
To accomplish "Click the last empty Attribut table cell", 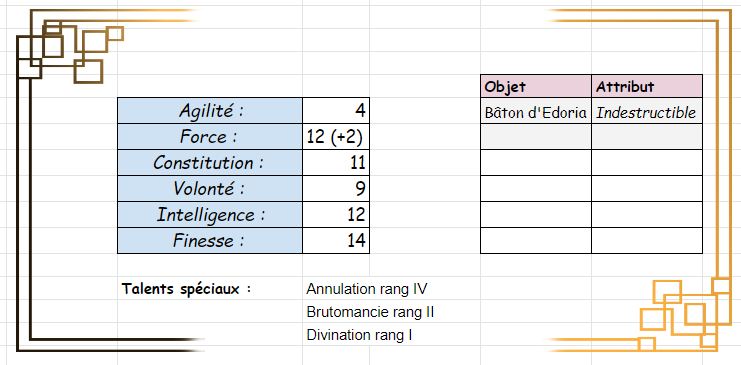I will (x=647, y=241).
